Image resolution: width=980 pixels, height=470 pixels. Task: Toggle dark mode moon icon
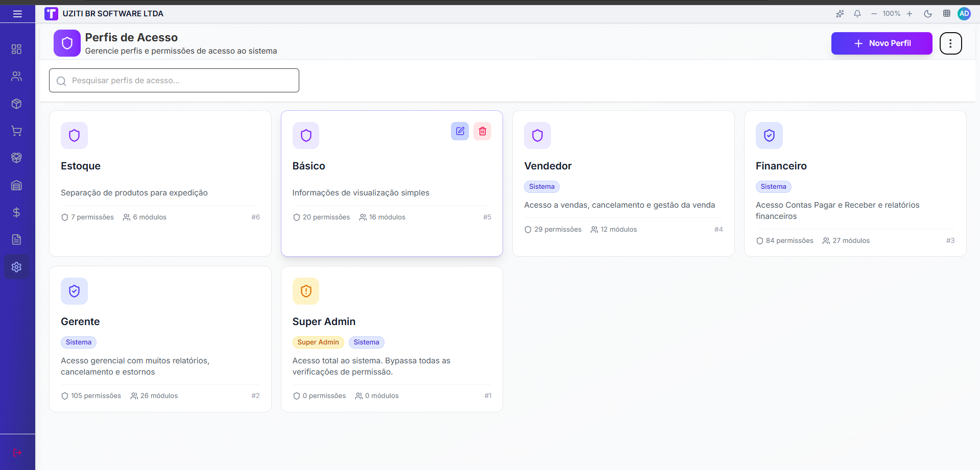click(x=928, y=14)
